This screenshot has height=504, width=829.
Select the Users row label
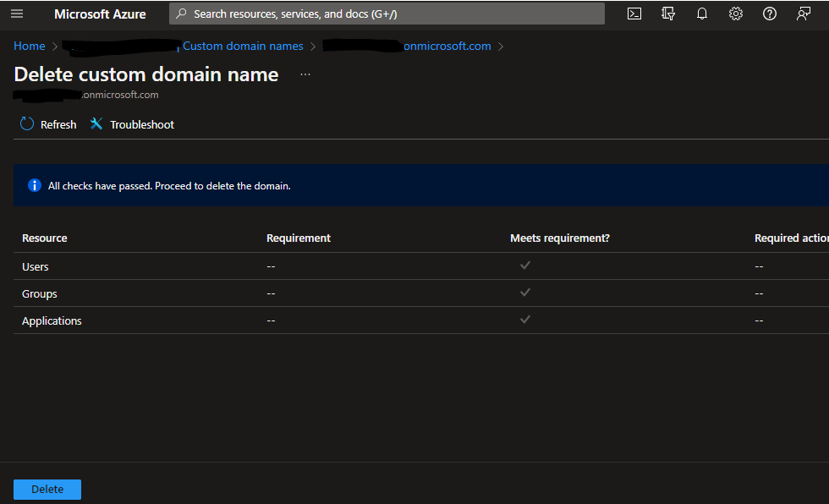click(36, 266)
